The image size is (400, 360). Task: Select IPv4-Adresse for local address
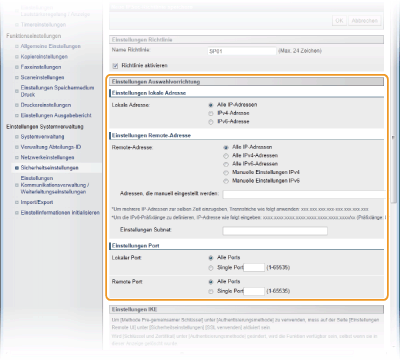(x=211, y=114)
